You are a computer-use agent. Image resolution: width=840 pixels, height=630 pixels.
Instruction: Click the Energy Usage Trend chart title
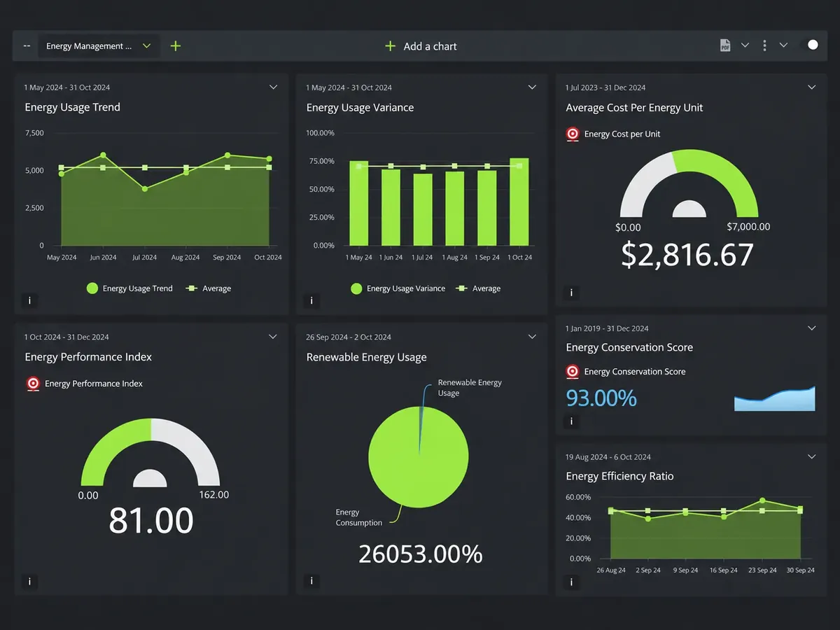[73, 107]
